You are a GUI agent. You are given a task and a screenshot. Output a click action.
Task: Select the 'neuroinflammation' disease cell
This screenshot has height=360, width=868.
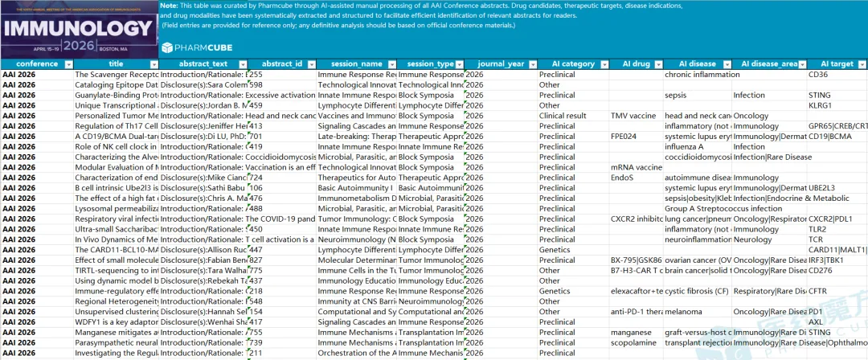pos(698,239)
